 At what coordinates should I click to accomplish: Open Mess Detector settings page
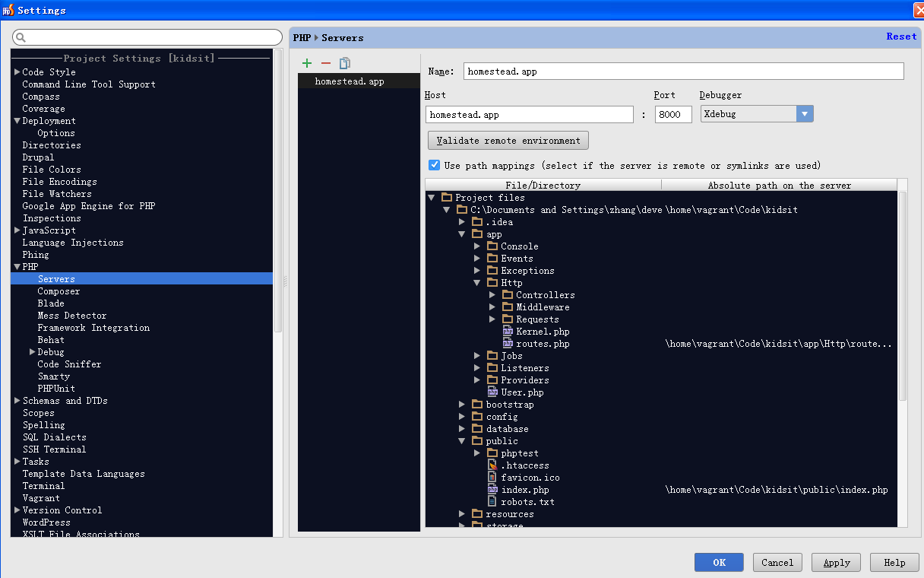72,316
